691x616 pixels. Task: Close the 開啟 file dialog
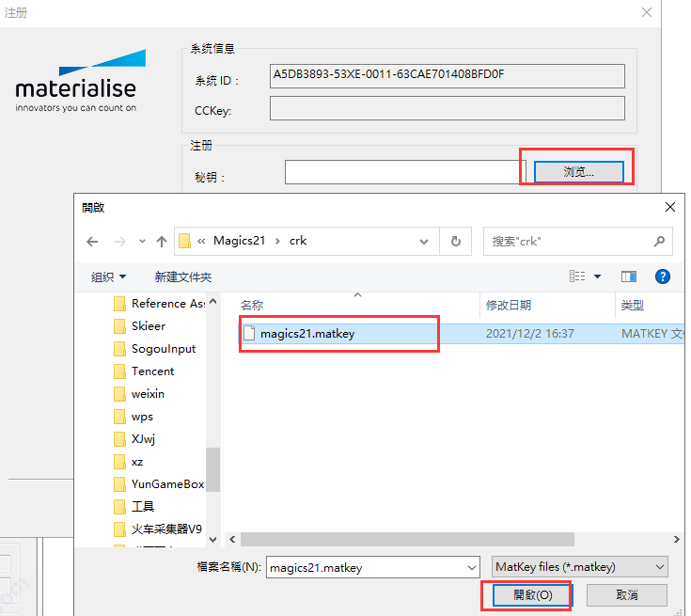pyautogui.click(x=669, y=207)
